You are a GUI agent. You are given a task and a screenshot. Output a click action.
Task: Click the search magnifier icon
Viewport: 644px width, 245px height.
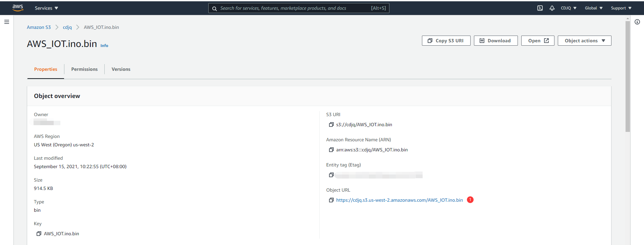coord(214,8)
